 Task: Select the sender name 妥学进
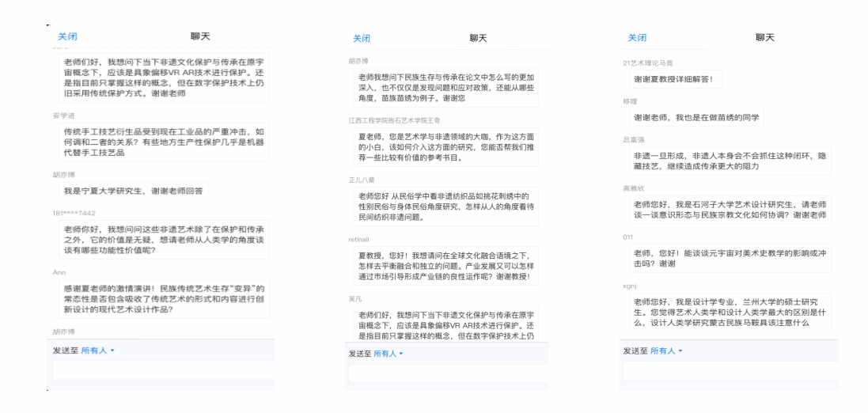pos(63,115)
